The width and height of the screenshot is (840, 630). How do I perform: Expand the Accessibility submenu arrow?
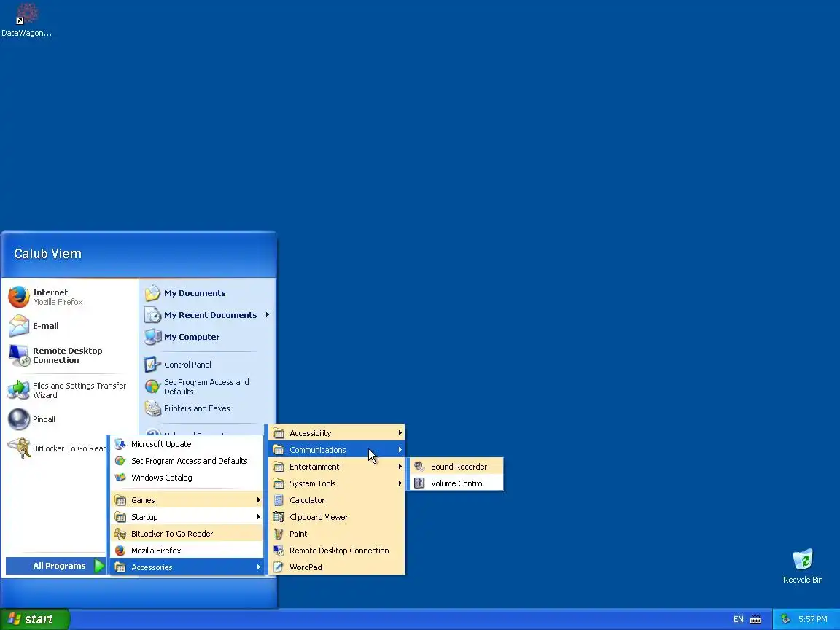tap(400, 433)
